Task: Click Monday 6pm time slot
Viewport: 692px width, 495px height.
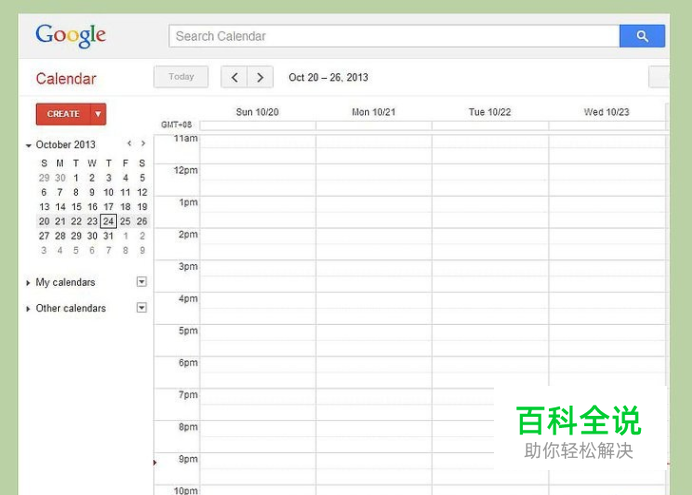Action: tap(374, 372)
